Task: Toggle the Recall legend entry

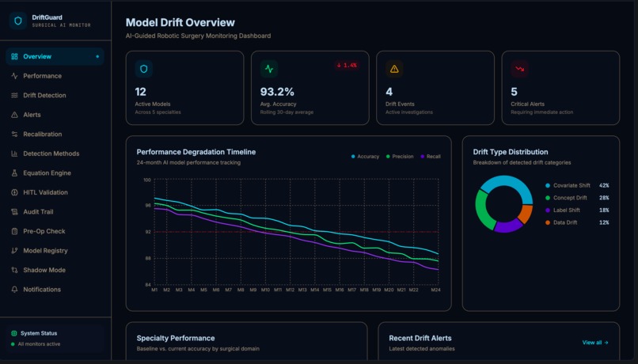Action: 431,156
